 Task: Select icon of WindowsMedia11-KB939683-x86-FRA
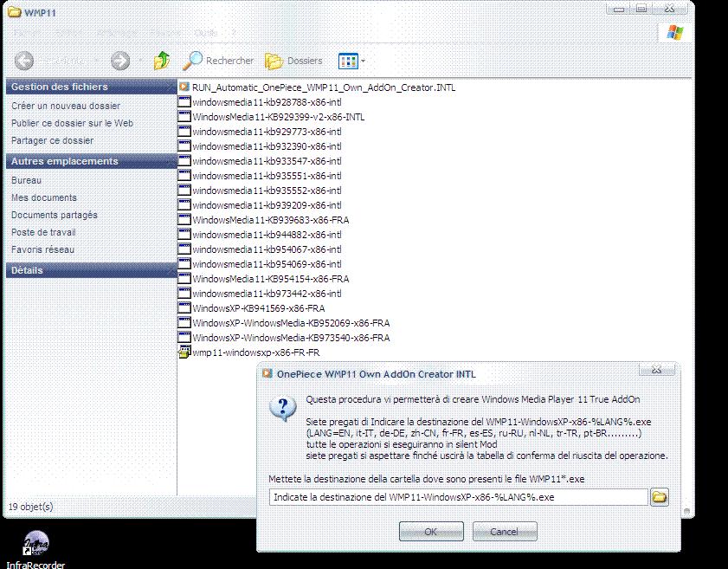coord(184,220)
